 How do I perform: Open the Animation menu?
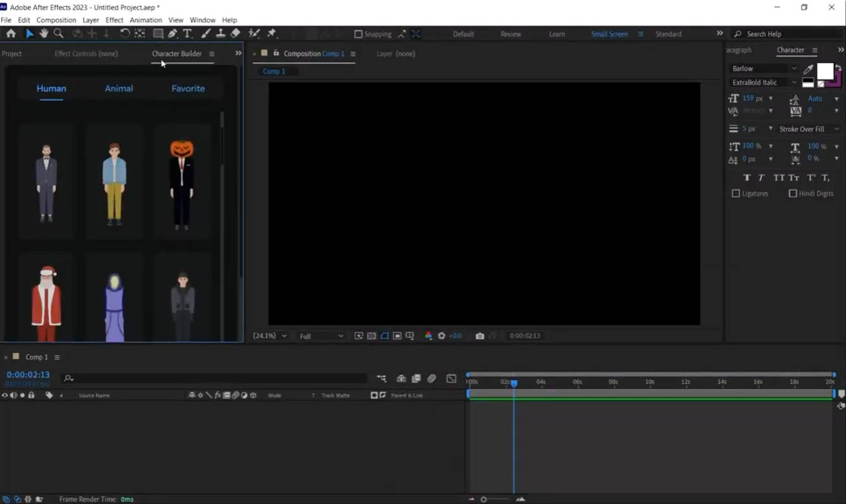pyautogui.click(x=146, y=20)
